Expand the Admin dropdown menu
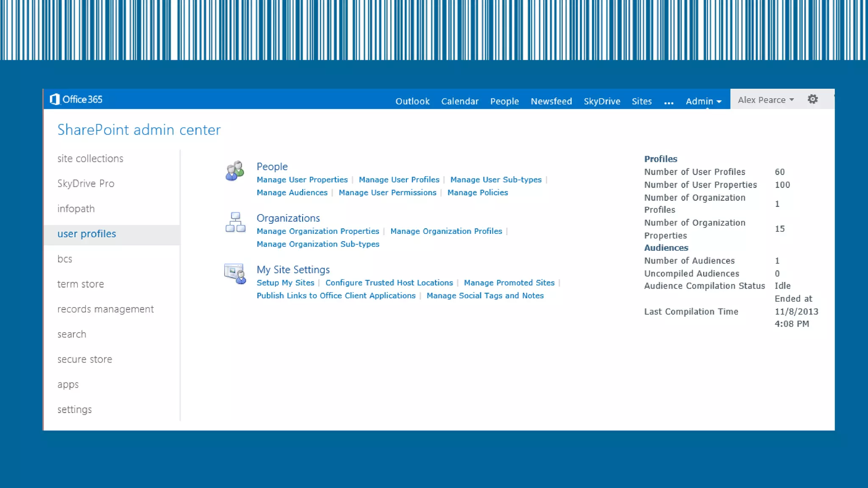Image resolution: width=868 pixels, height=488 pixels. coord(703,101)
